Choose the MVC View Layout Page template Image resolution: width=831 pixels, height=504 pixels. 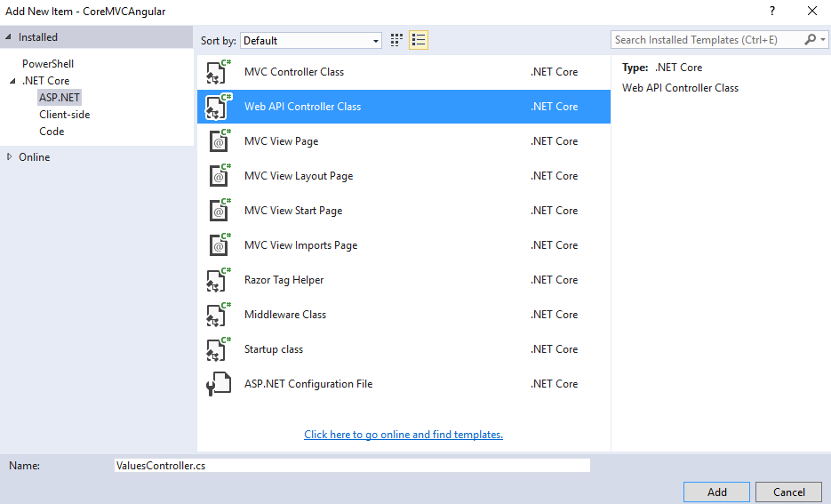click(404, 176)
